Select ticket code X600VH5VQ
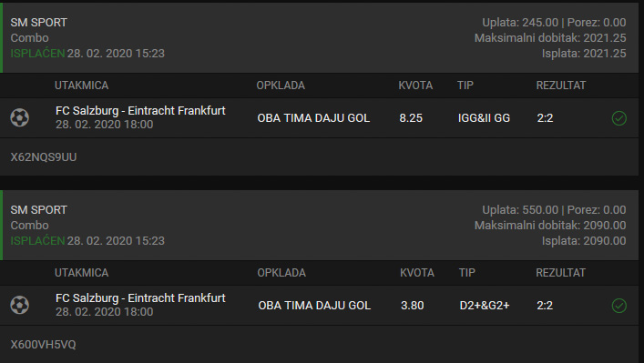 click(43, 345)
